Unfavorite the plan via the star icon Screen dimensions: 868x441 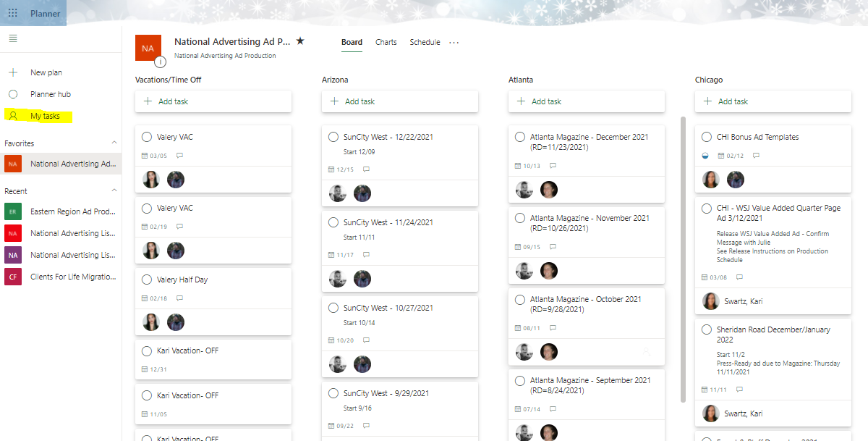[x=300, y=41]
